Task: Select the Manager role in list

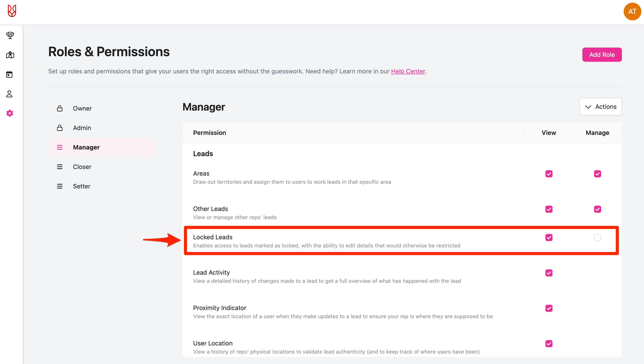Action: [86, 147]
